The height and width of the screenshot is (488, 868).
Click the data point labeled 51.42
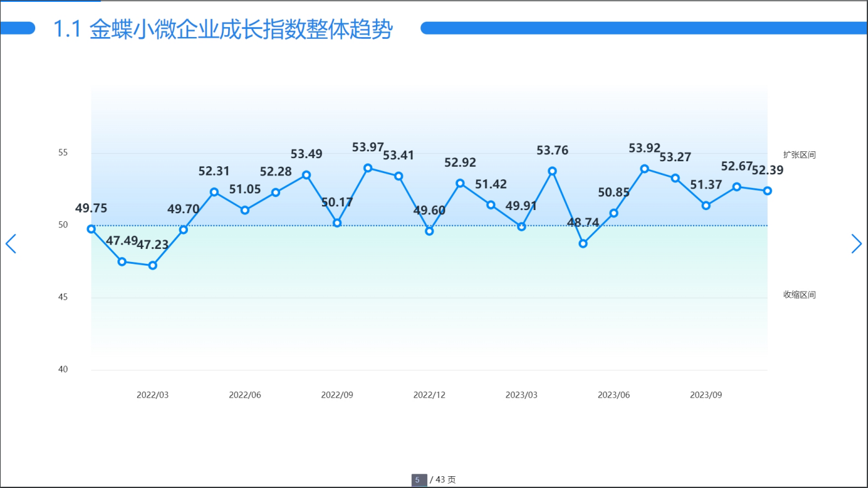(x=491, y=205)
